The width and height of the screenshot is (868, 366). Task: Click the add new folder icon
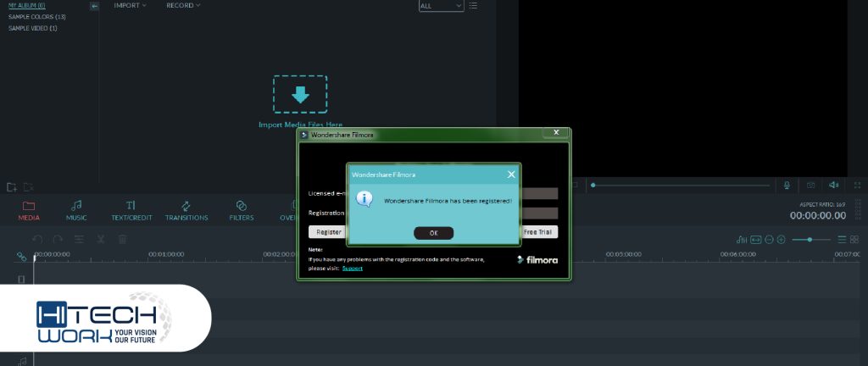[x=12, y=187]
